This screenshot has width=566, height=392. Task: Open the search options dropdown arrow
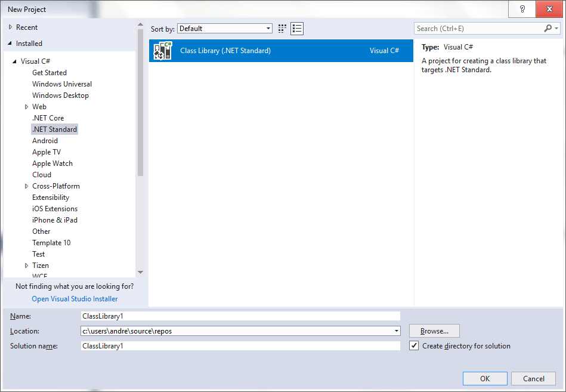click(x=558, y=28)
